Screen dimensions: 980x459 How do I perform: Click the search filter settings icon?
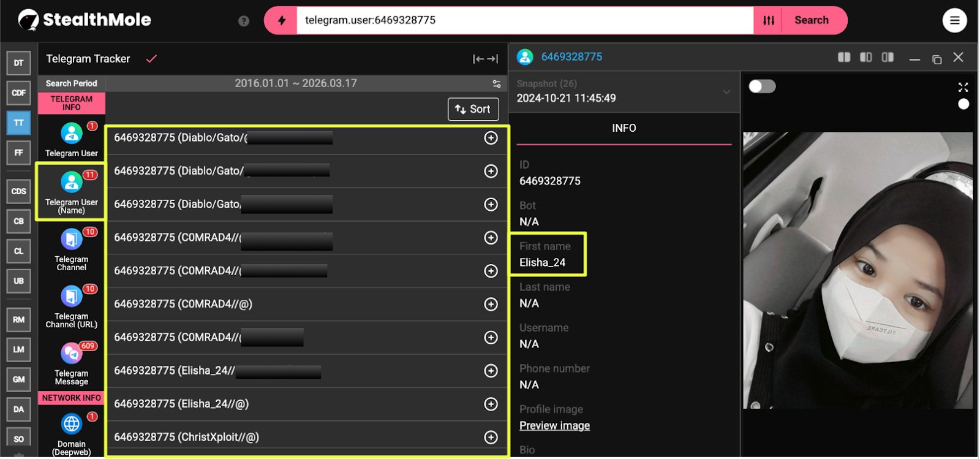769,20
